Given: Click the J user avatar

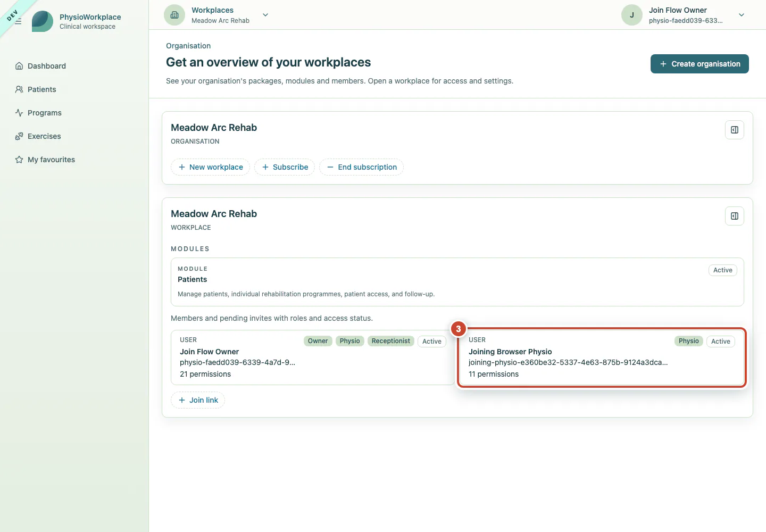Looking at the screenshot, I should (632, 15).
